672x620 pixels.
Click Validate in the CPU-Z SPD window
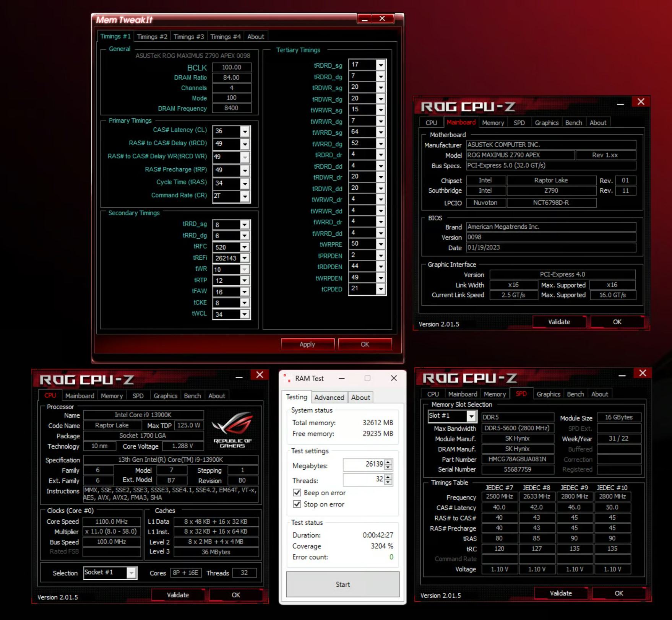click(x=561, y=593)
